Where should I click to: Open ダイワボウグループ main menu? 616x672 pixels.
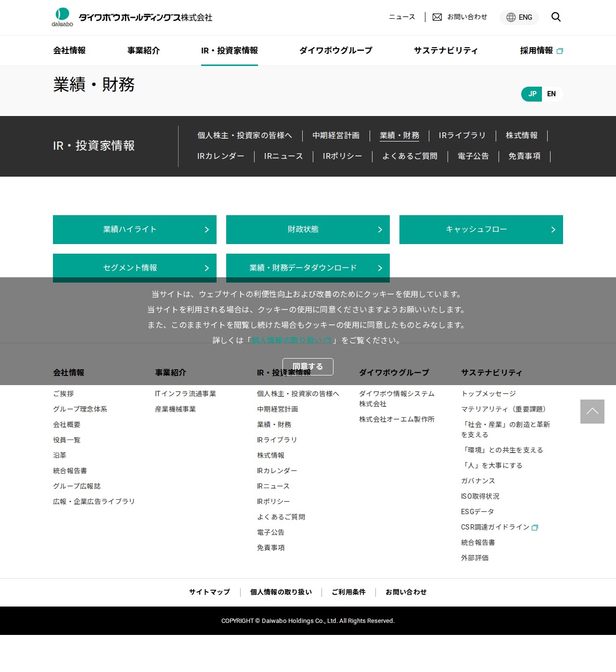click(336, 51)
